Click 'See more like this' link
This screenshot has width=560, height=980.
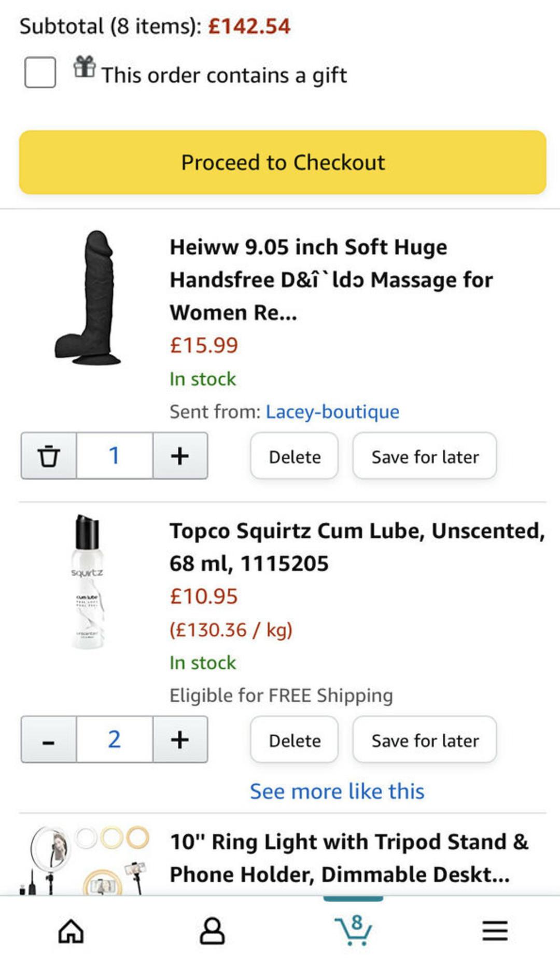click(337, 791)
